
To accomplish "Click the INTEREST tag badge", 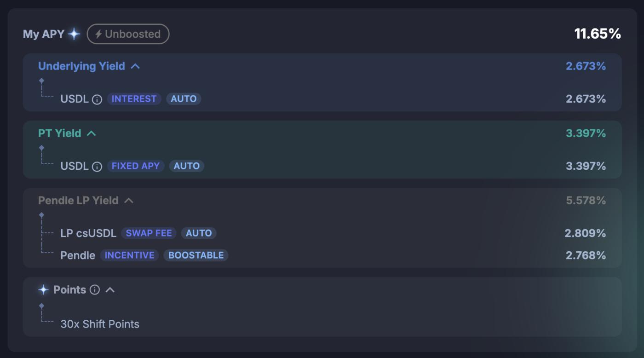I will [134, 99].
